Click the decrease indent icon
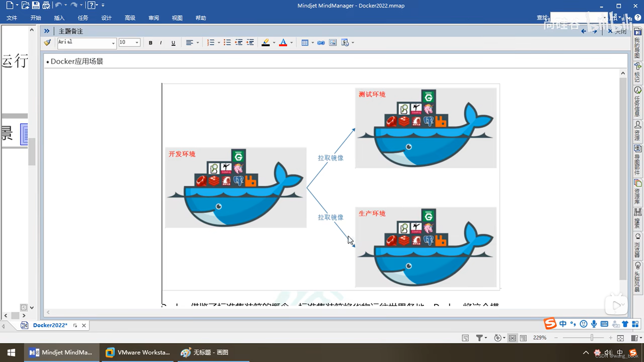Image resolution: width=644 pixels, height=362 pixels. [239, 43]
